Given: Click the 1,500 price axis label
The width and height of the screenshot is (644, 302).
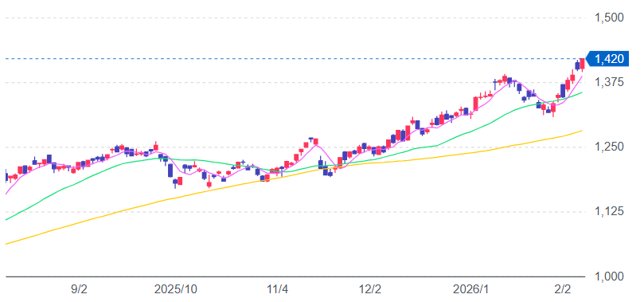Looking at the screenshot, I should click(609, 18).
